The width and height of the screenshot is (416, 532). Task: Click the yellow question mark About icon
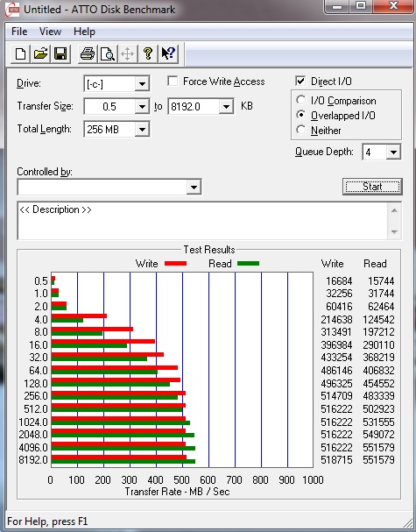(148, 54)
